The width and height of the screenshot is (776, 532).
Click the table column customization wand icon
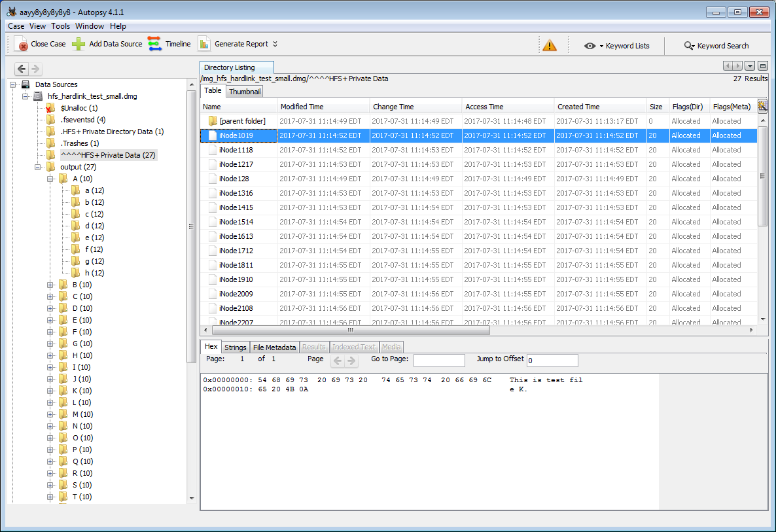(x=762, y=105)
